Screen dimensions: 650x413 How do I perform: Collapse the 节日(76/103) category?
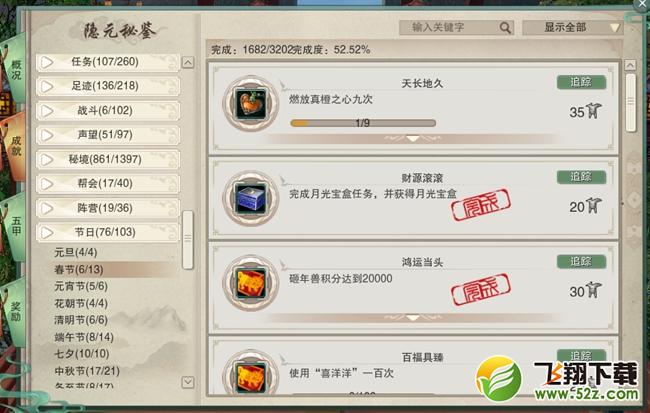tap(108, 232)
